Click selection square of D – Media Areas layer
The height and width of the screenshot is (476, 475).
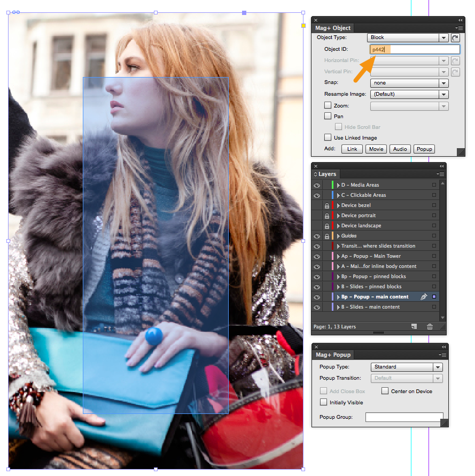[434, 185]
